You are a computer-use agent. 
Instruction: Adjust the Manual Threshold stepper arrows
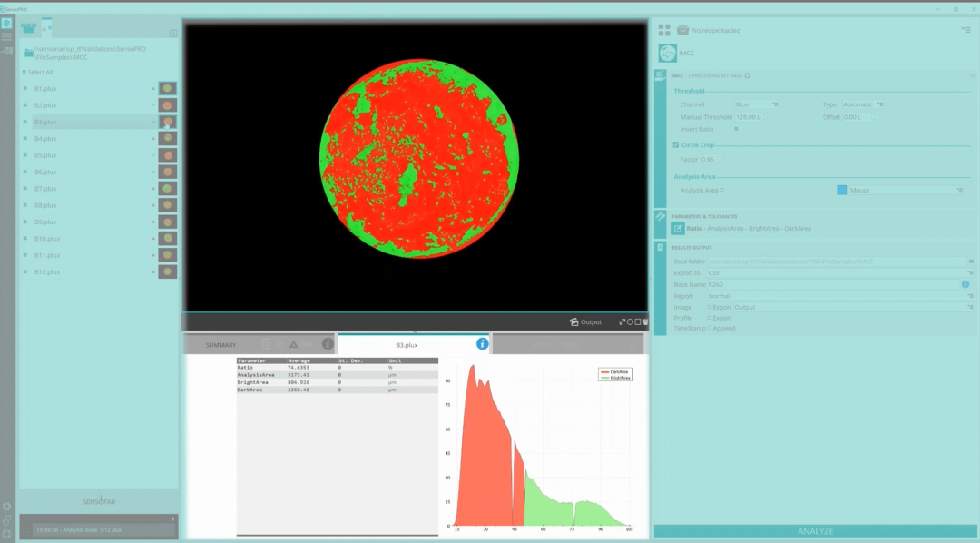click(764, 117)
